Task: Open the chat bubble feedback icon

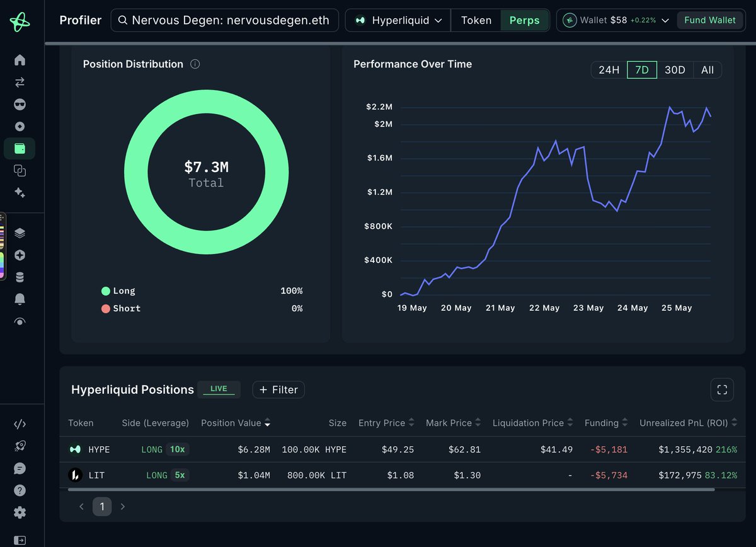Action: pos(20,468)
